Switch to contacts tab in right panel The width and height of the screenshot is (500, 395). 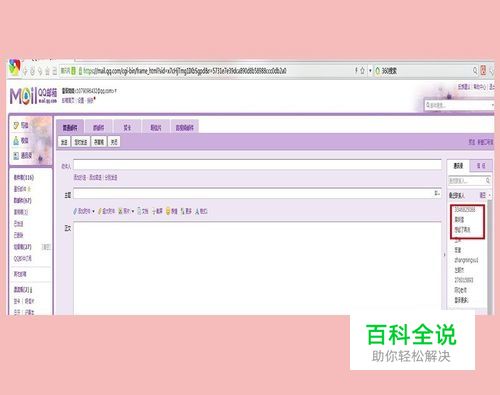point(458,166)
